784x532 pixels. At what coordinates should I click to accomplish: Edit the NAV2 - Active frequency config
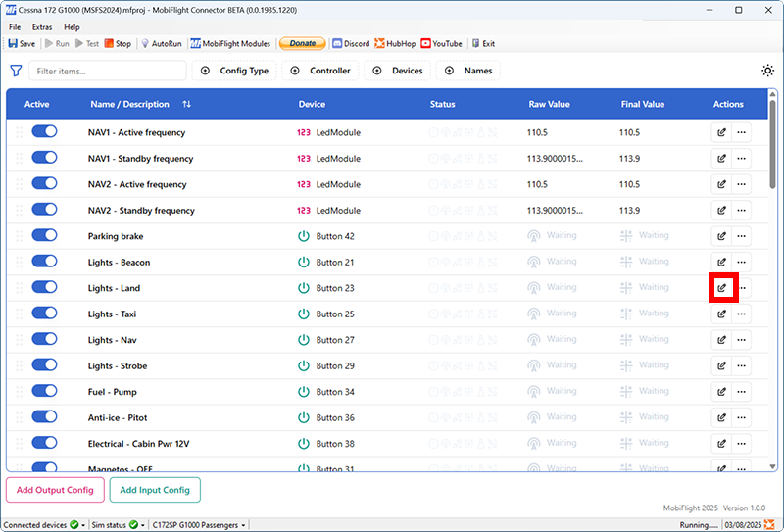pyautogui.click(x=721, y=184)
